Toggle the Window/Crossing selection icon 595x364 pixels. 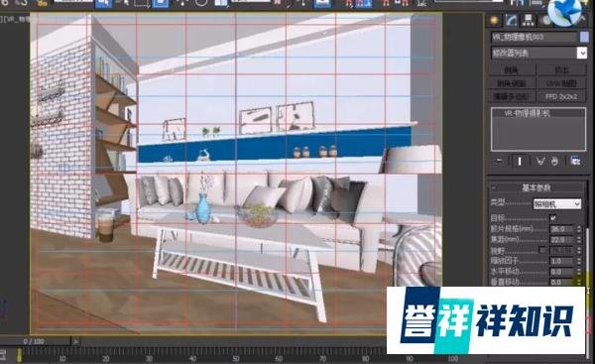point(160,4)
